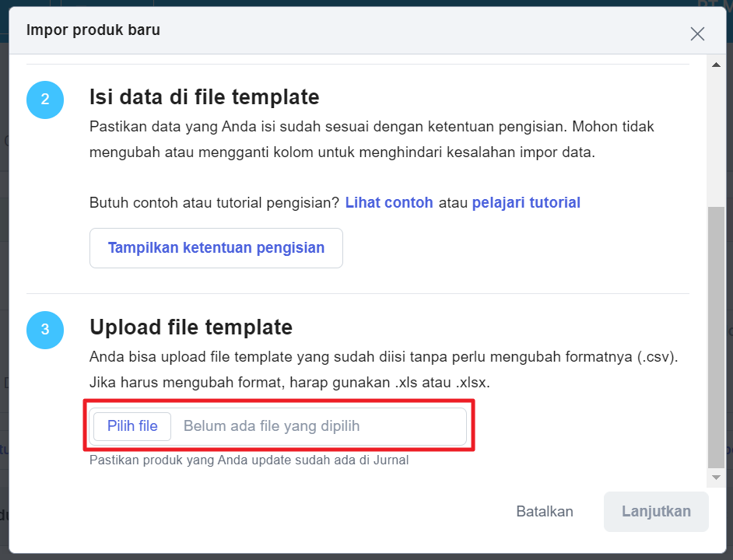Cancel import with the Batalkan button

(544, 511)
